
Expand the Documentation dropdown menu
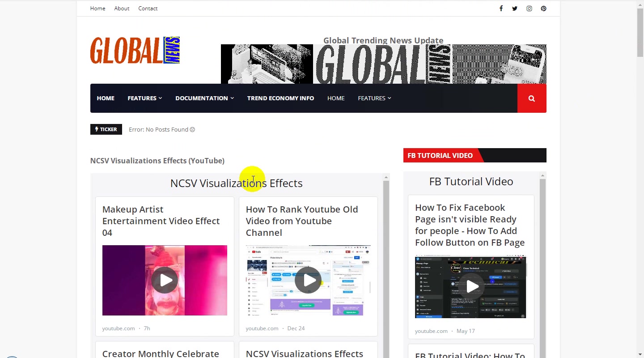205,98
